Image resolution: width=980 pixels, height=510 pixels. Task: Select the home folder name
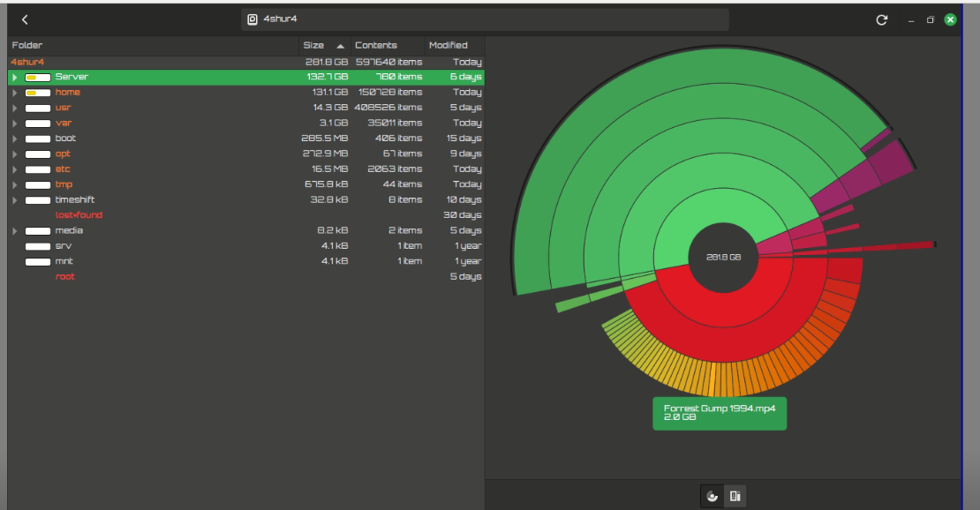click(x=67, y=92)
